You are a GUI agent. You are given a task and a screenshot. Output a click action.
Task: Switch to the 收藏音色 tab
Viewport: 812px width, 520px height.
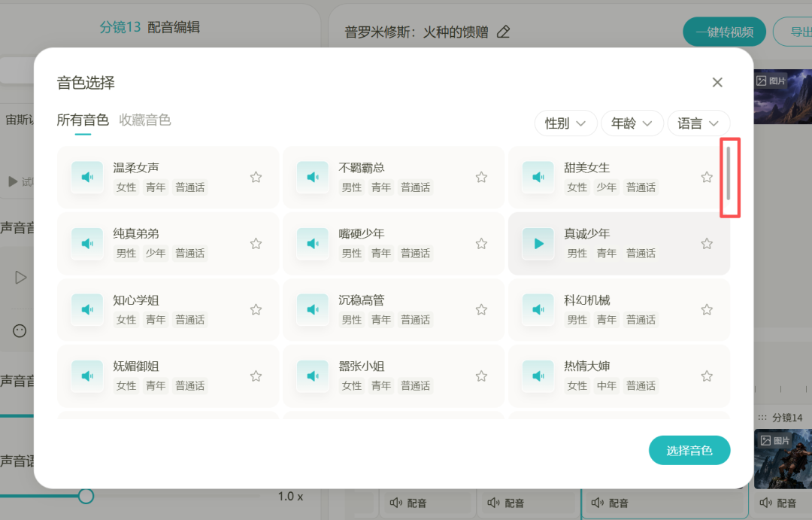click(145, 119)
